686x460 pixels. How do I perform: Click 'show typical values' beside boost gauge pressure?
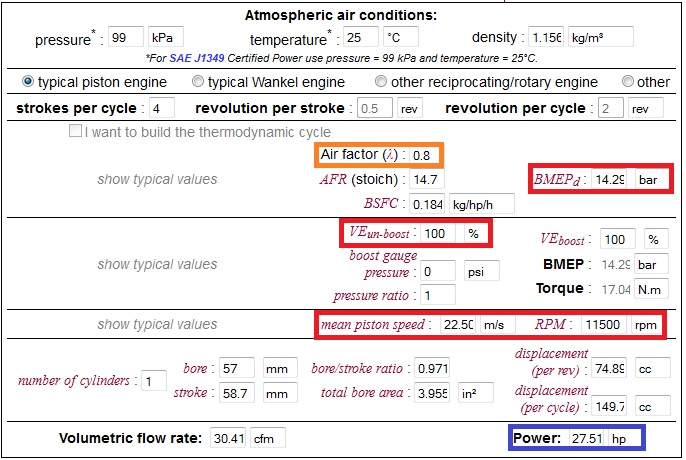coord(157,265)
